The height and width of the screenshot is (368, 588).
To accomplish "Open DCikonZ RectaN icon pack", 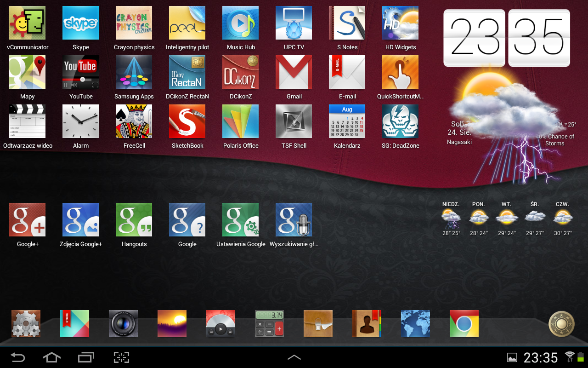I will [x=187, y=72].
